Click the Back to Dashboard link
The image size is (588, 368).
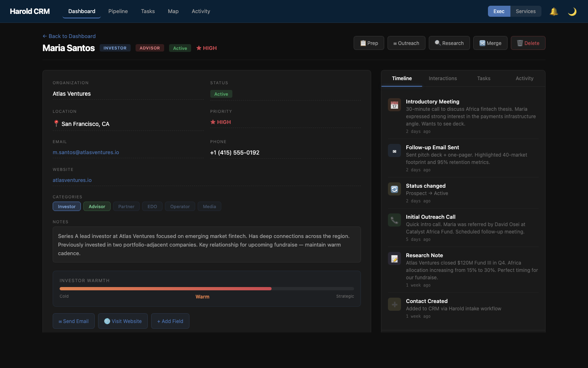coord(69,36)
